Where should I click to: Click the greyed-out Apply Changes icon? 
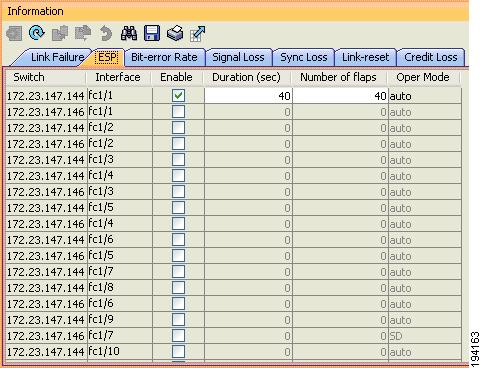pos(14,34)
